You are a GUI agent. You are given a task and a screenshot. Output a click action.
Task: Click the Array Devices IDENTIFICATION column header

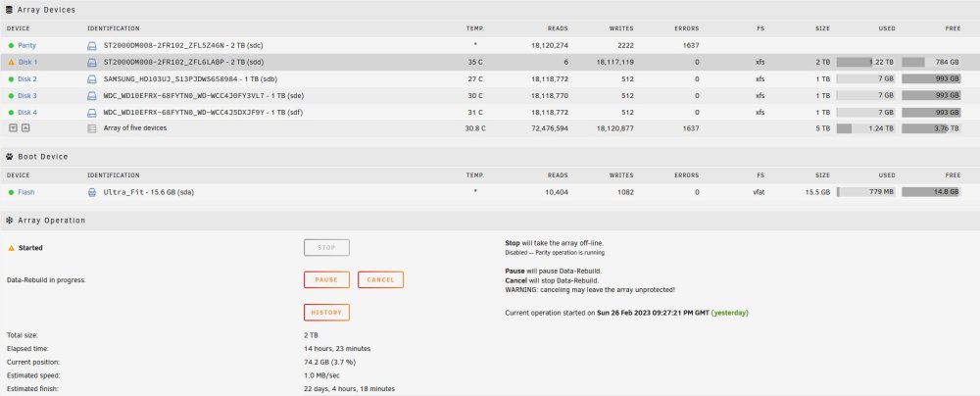pos(114,28)
